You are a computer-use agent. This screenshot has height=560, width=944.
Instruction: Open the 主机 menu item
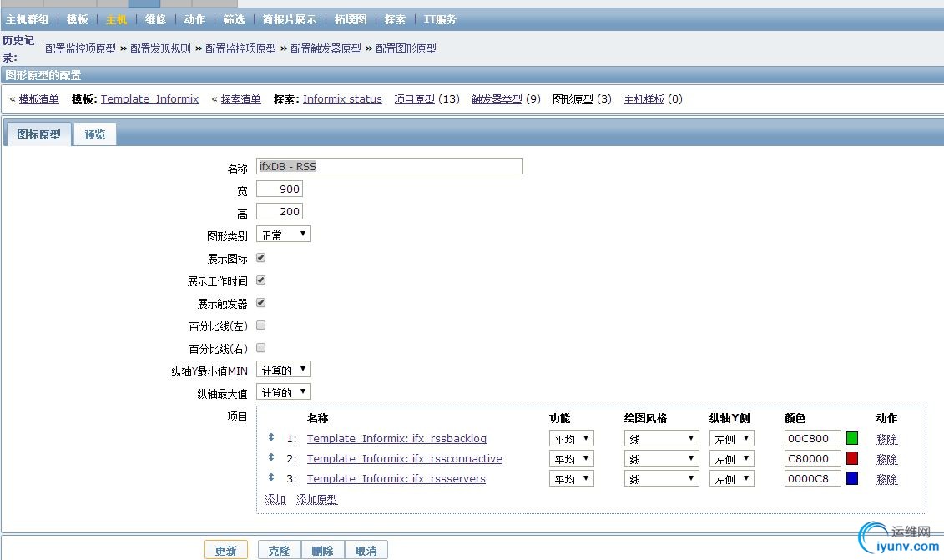(x=116, y=19)
